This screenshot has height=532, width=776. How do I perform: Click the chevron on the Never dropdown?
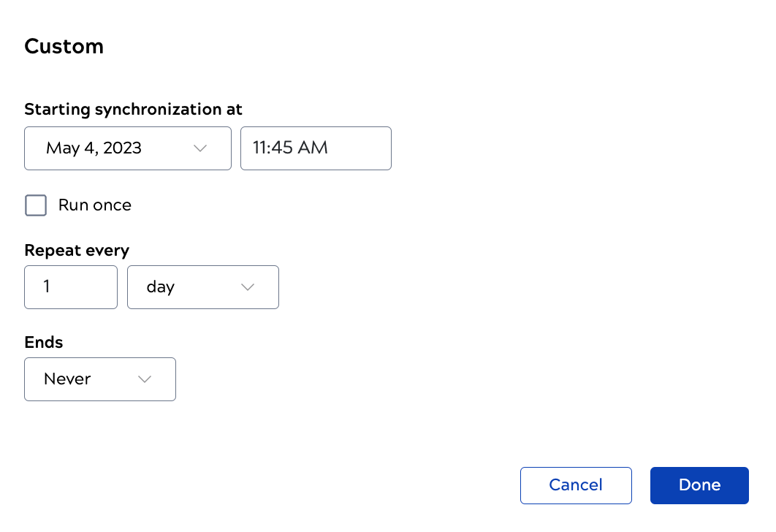[x=144, y=379]
